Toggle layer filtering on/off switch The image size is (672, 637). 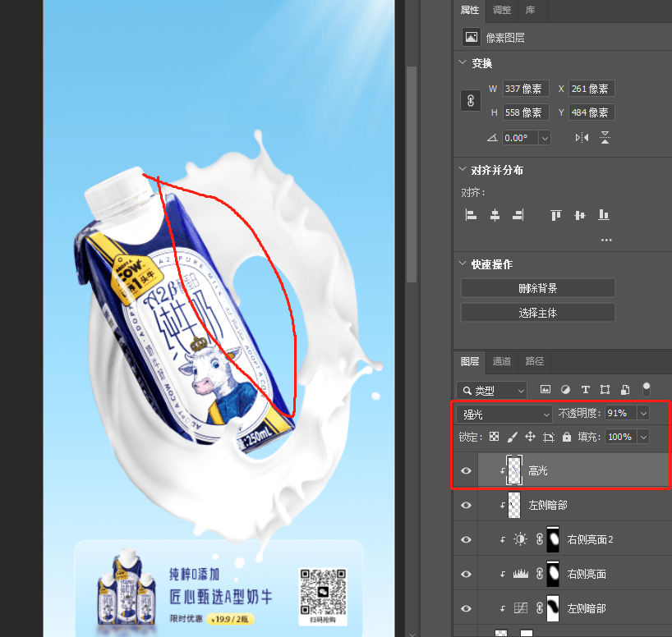pos(647,388)
